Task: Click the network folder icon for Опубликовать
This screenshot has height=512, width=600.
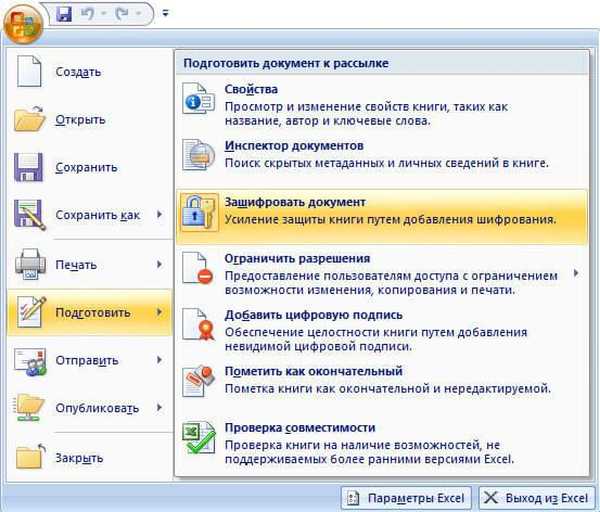Action: pyautogui.click(x=29, y=408)
